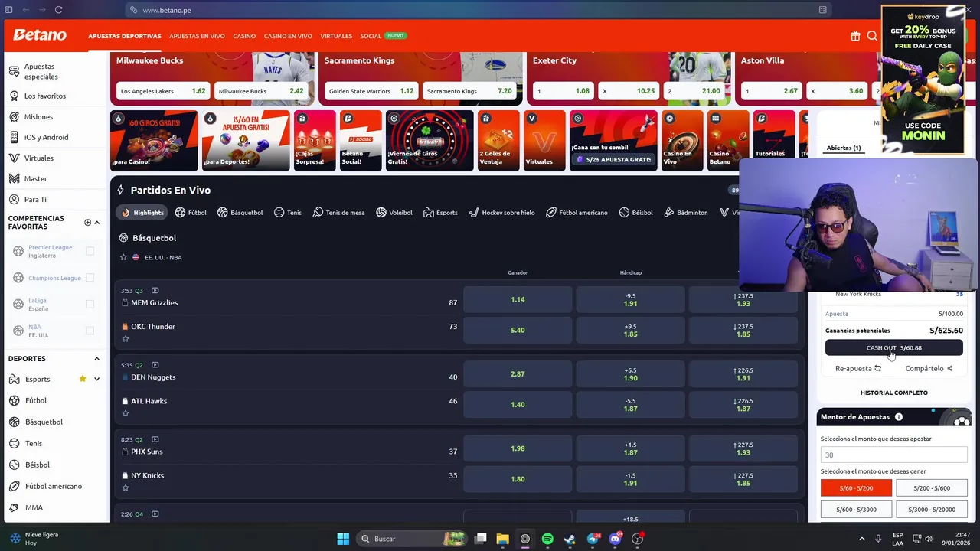Open the search magnifier in header
The height and width of the screenshot is (551, 980).
coord(872,36)
